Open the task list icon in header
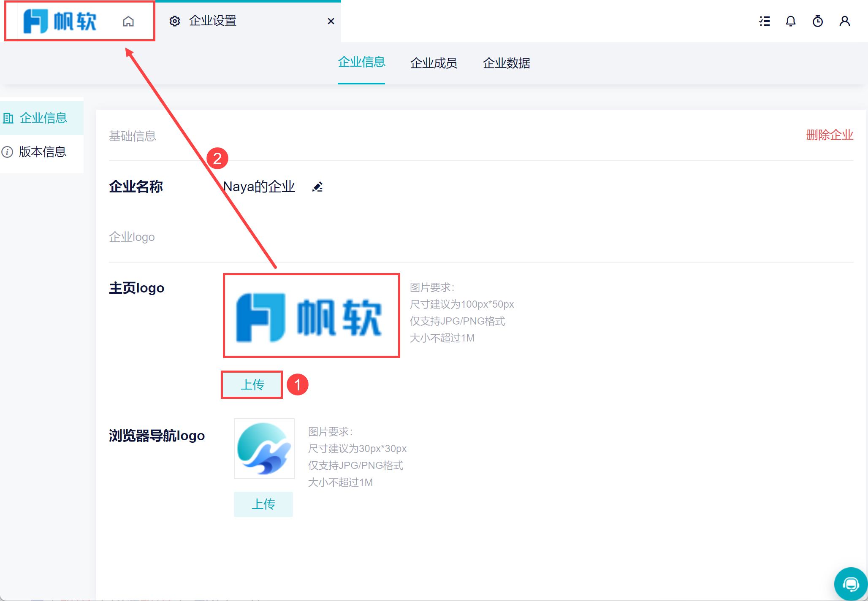 click(x=765, y=21)
